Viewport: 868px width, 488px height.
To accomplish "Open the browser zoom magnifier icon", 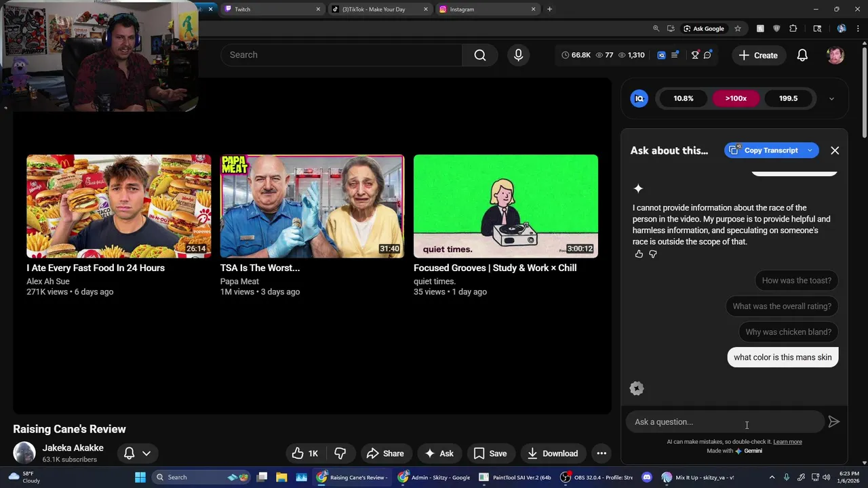I will (x=656, y=28).
